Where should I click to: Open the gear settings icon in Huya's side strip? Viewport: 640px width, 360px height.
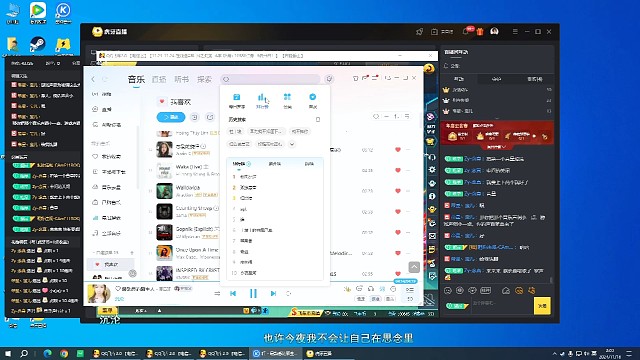click(432, 169)
